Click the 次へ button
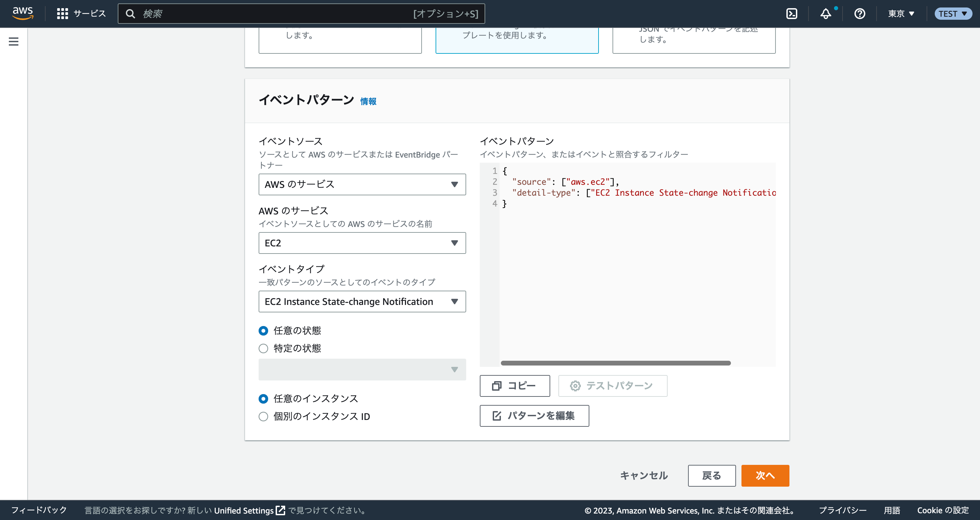 [765, 475]
